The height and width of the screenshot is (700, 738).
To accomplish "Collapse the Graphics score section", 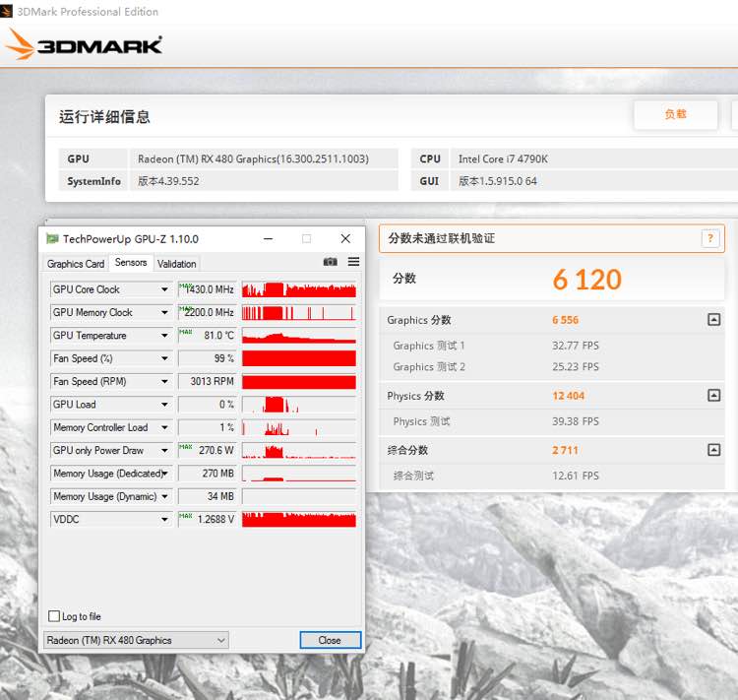I will point(713,320).
